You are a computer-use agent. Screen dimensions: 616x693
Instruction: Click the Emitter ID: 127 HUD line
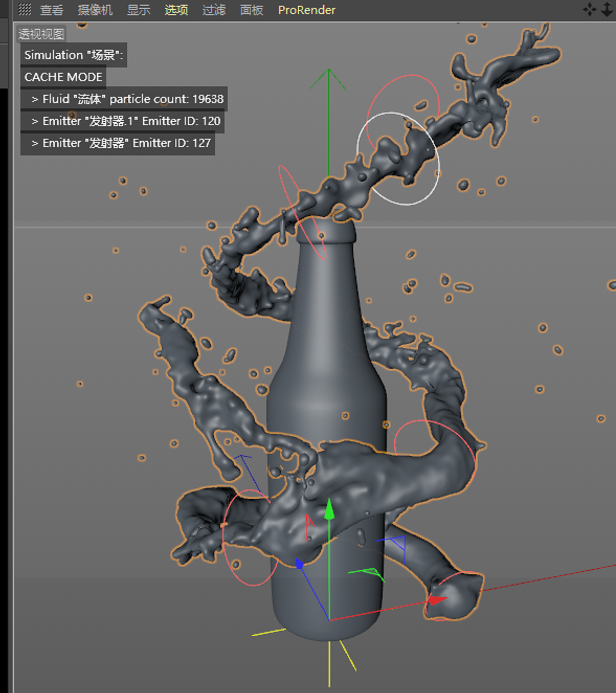118,143
